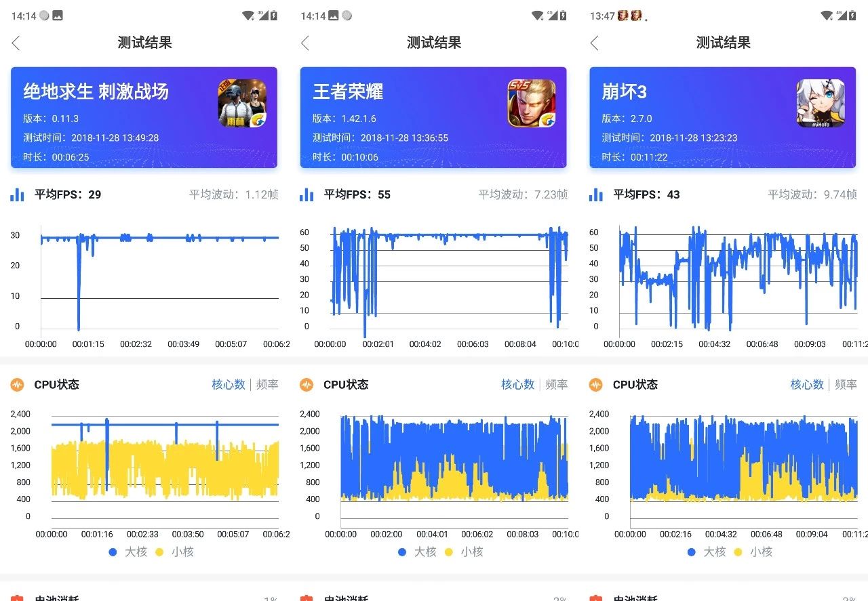The image size is (868, 601).
Task: Open the 崩坏3 info card
Action: [723, 117]
